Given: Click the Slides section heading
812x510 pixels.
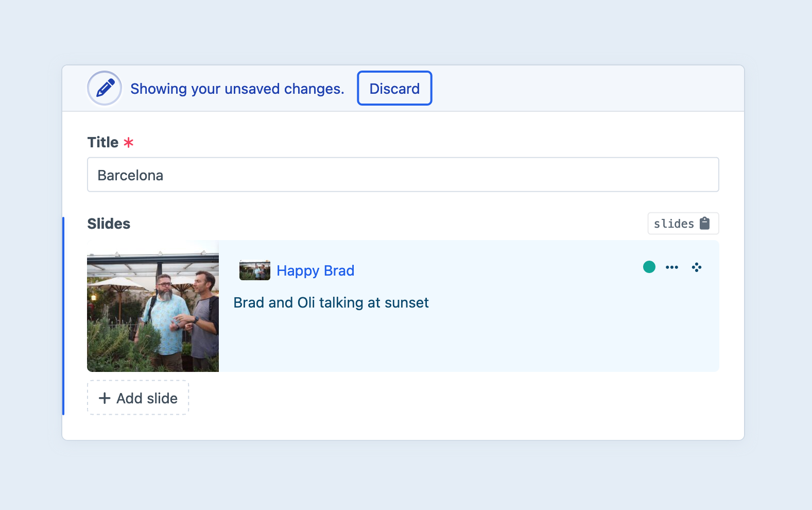Looking at the screenshot, I should [109, 224].
